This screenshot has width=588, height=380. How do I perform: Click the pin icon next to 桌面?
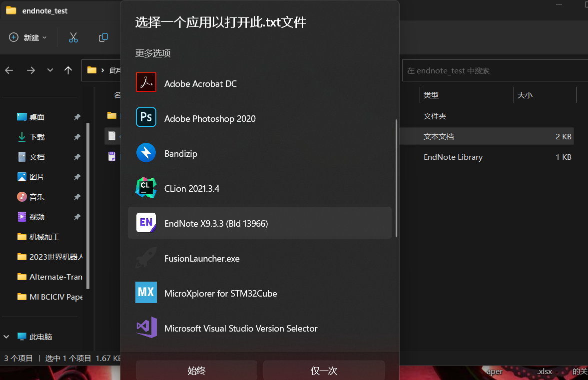pyautogui.click(x=77, y=117)
